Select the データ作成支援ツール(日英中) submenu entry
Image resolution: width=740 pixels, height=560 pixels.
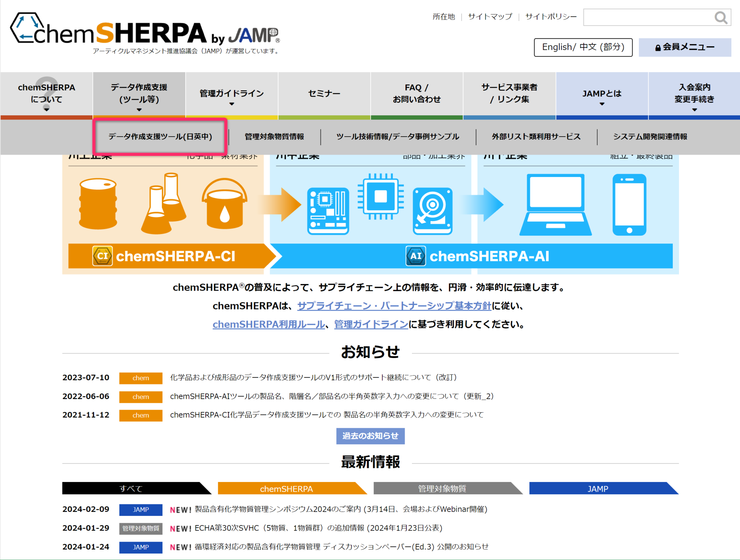160,137
